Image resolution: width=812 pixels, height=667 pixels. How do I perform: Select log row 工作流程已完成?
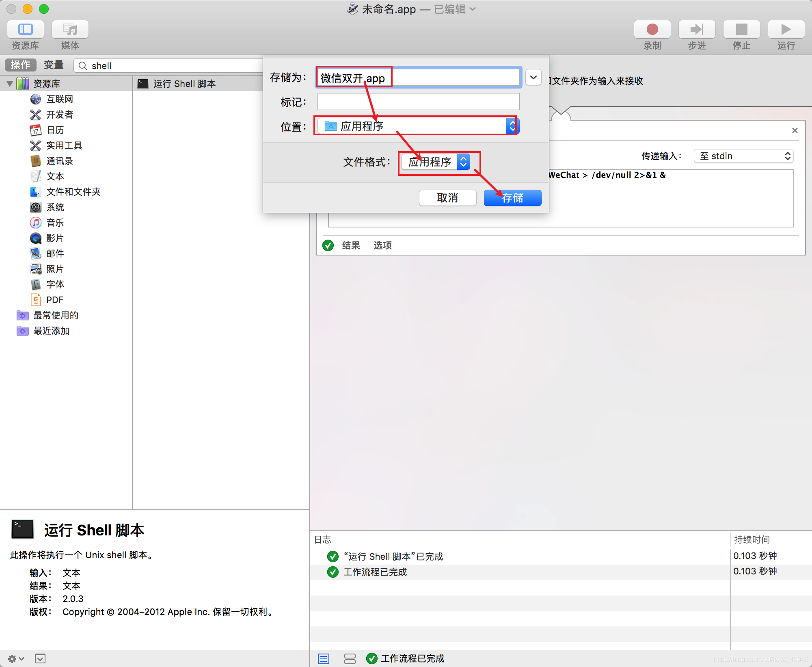pyautogui.click(x=520, y=572)
